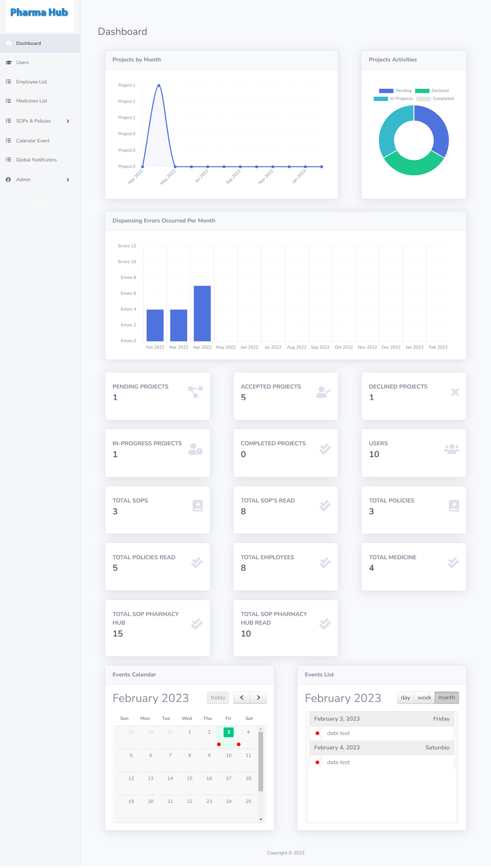Click the Employee List icon in sidebar
491x868 pixels.
pyautogui.click(x=9, y=82)
